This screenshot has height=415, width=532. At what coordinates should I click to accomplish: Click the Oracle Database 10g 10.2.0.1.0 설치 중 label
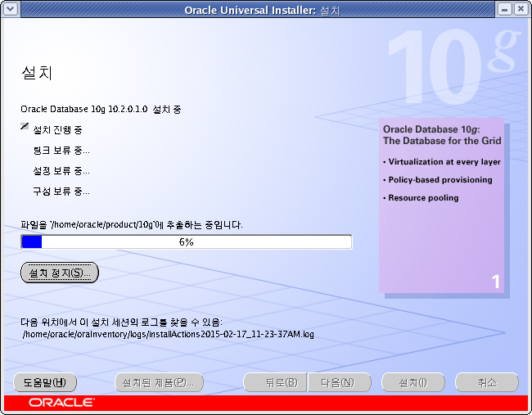(x=101, y=109)
